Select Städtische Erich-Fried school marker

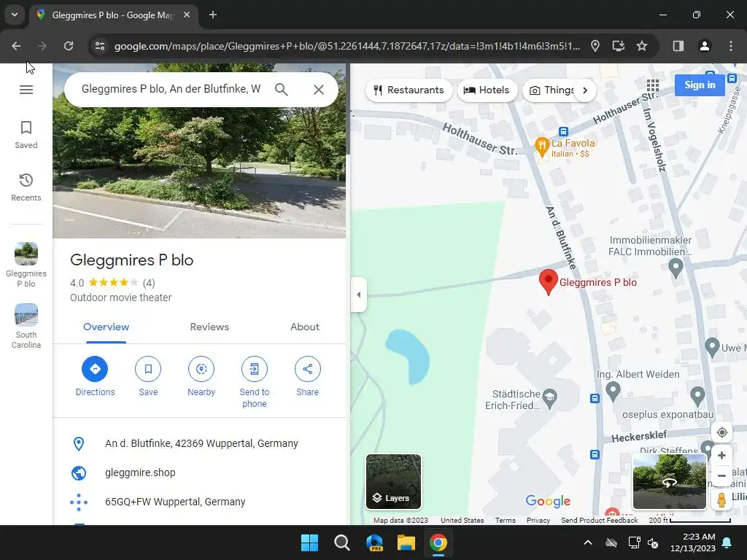(550, 399)
